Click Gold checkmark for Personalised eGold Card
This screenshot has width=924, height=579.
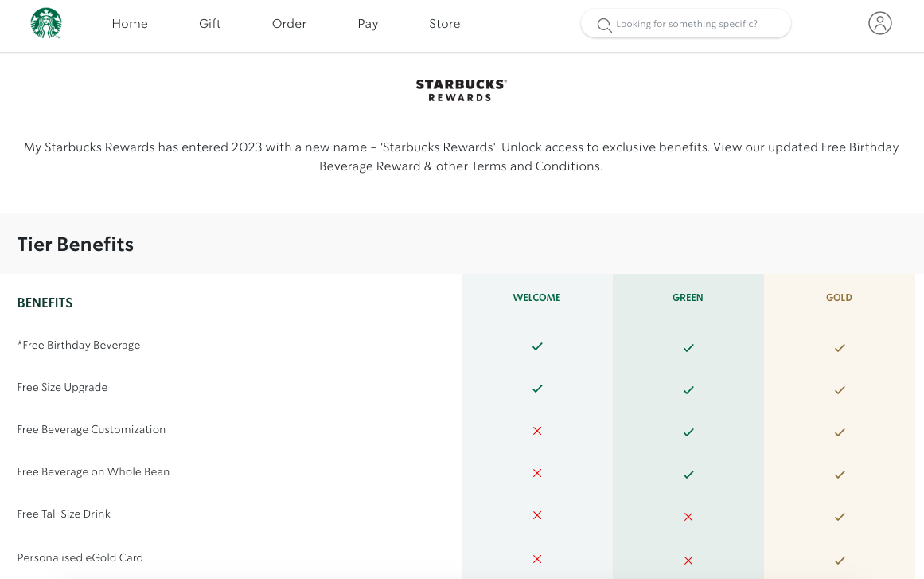840,561
